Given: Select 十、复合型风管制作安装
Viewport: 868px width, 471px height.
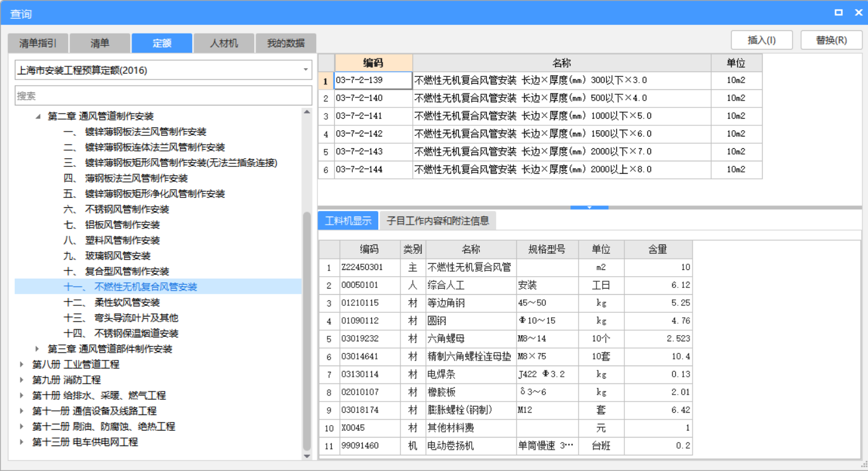Looking at the screenshot, I should point(117,271).
